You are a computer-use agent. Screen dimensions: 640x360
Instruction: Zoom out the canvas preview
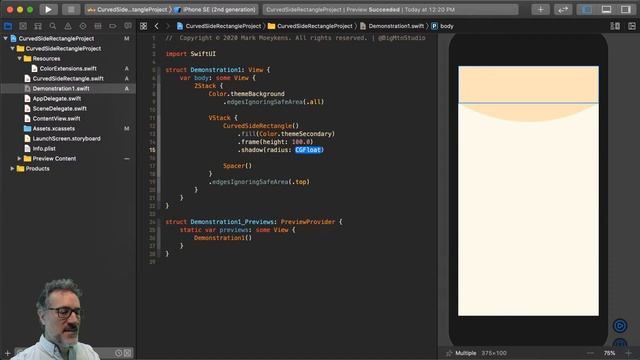590,353
